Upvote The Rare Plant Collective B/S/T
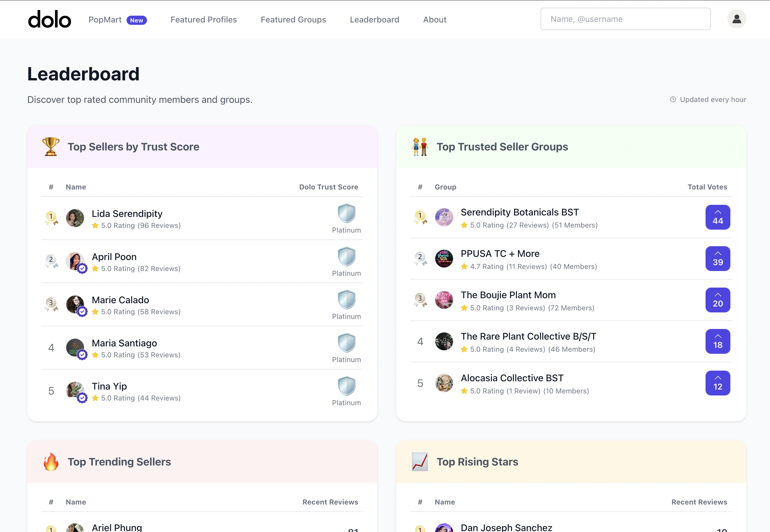The height and width of the screenshot is (532, 770). point(717,341)
